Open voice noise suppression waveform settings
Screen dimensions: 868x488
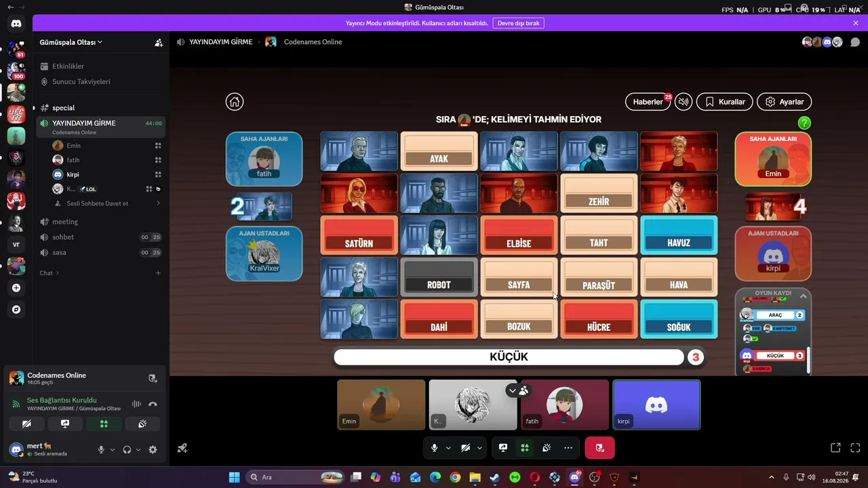click(x=136, y=404)
